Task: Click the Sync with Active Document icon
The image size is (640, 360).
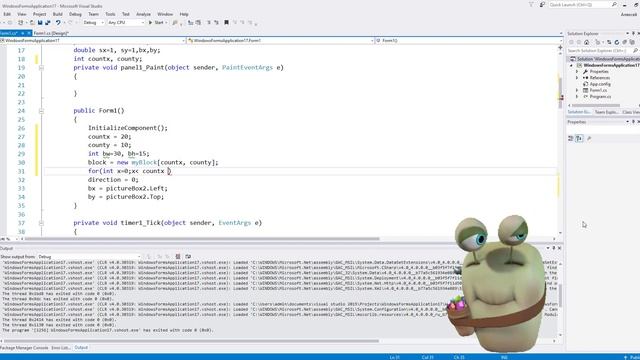Action: coord(609,42)
